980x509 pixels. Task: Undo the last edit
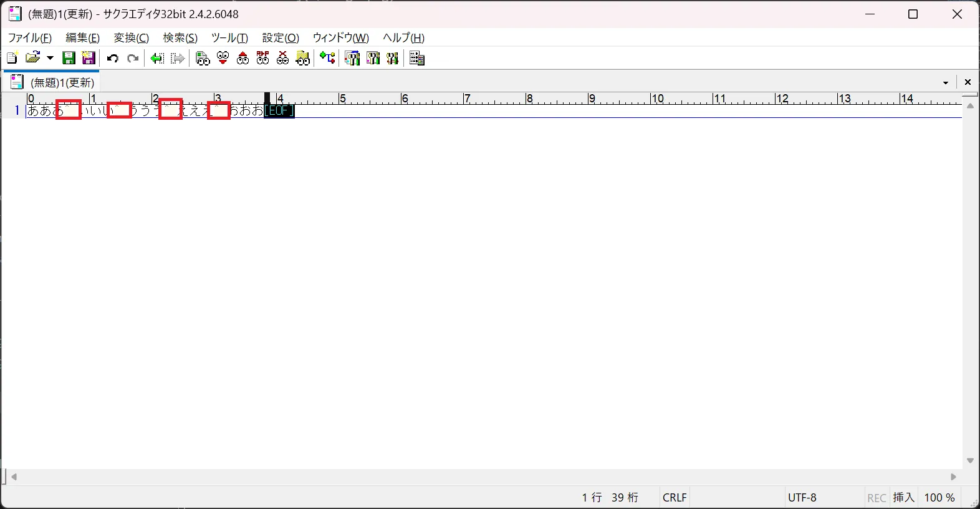click(x=113, y=58)
